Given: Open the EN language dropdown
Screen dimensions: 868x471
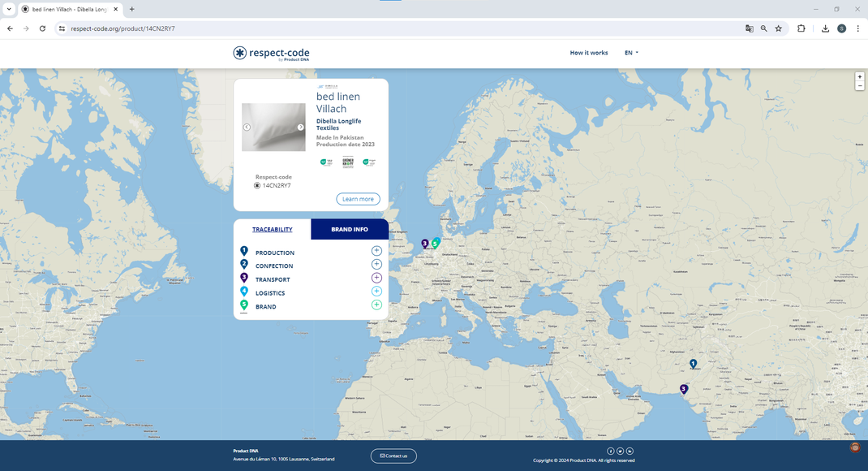Looking at the screenshot, I should point(631,53).
